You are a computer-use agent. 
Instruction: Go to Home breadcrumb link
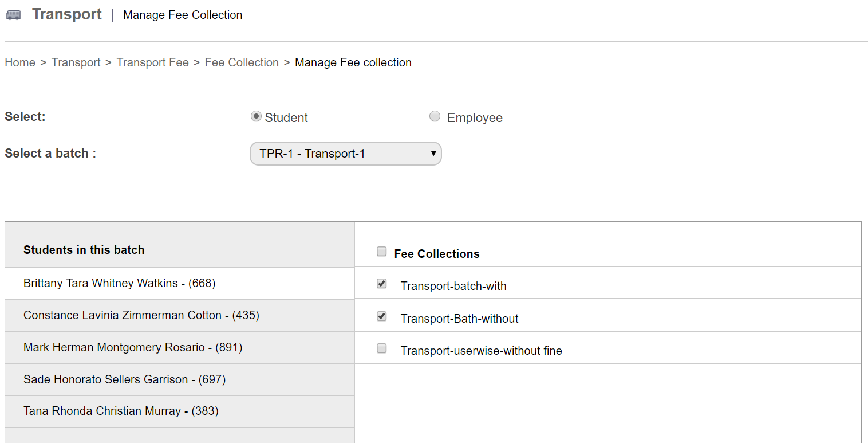pos(20,62)
